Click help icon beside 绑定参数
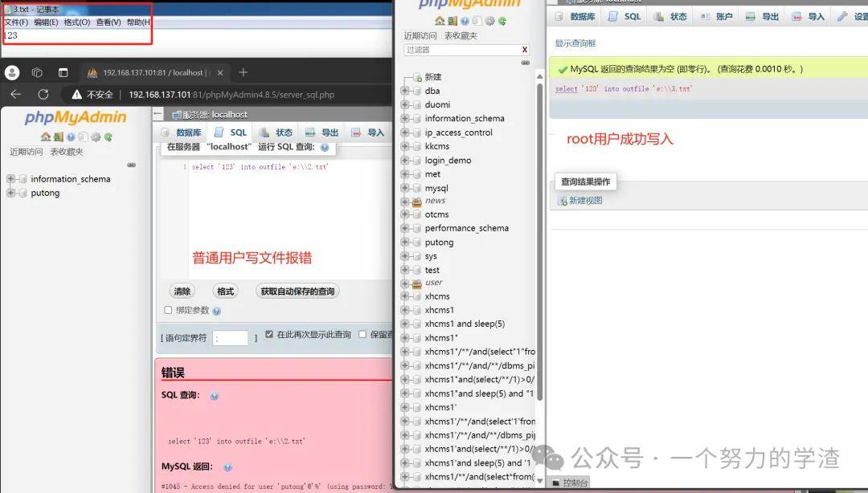Screen dimensions: 868x493 click(x=216, y=311)
